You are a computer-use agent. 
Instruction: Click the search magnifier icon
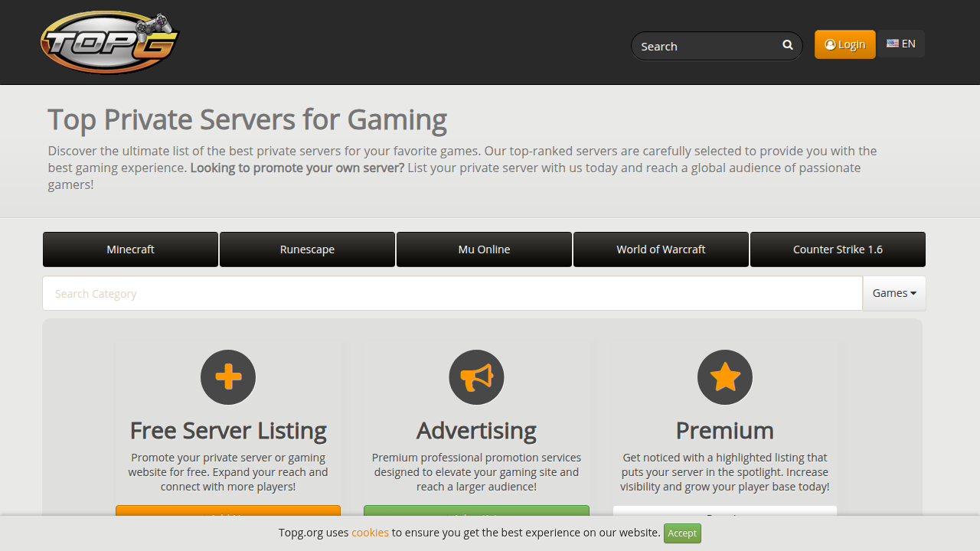[x=788, y=45]
